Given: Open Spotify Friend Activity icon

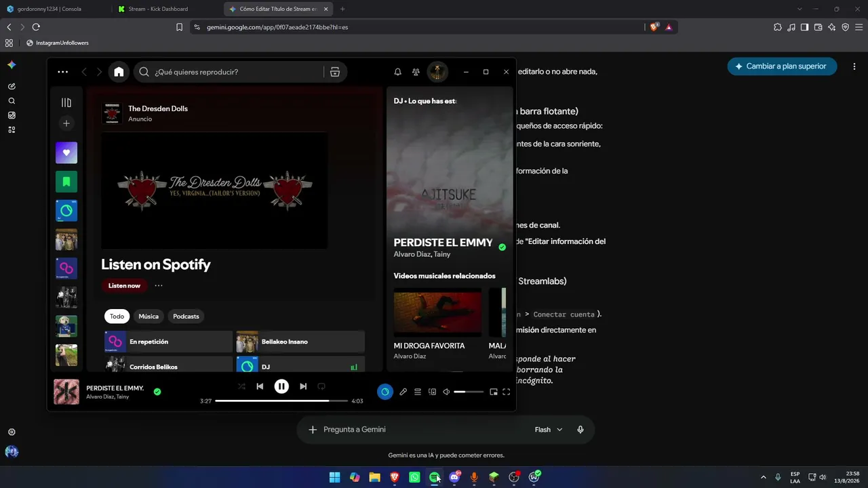Looking at the screenshot, I should coord(416,72).
